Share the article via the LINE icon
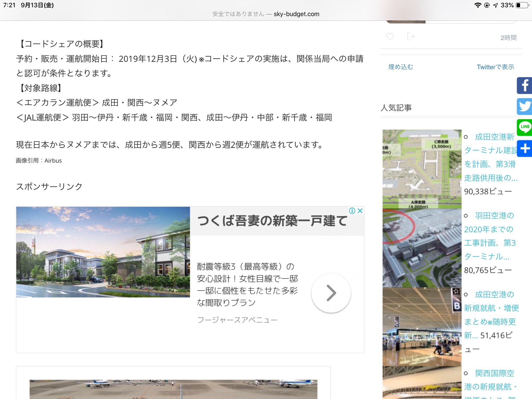 pyautogui.click(x=524, y=127)
